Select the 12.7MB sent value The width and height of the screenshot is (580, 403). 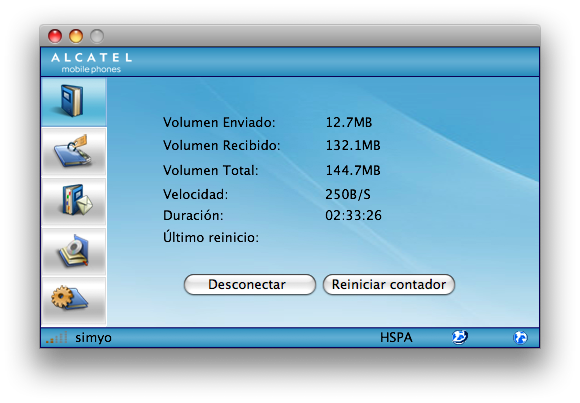[x=349, y=122]
